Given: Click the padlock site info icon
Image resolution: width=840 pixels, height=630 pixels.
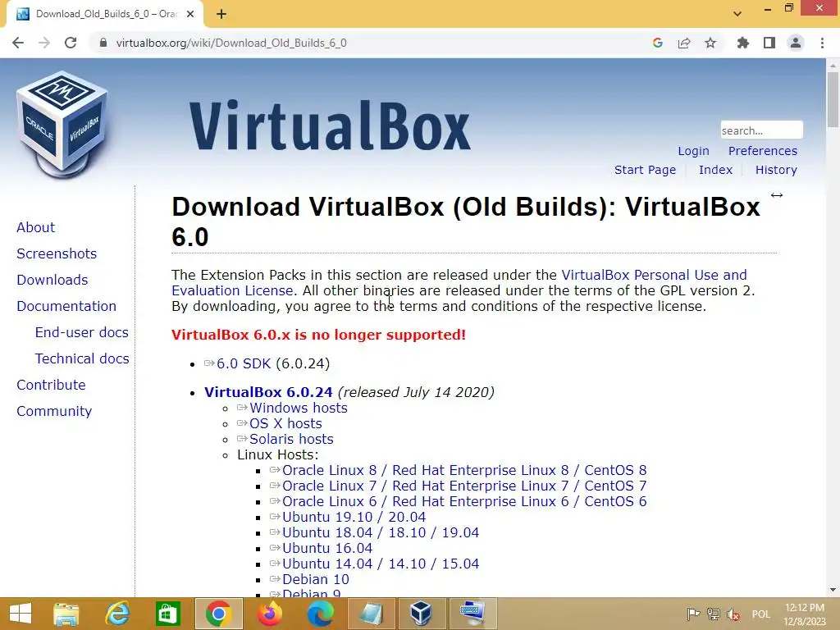Looking at the screenshot, I should click(103, 43).
